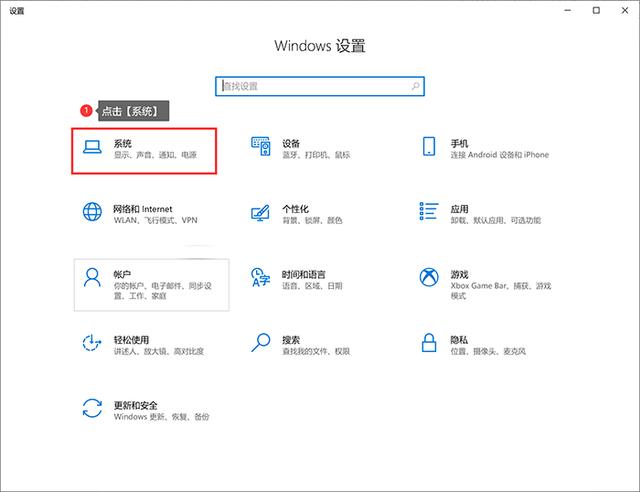Open the 更新和安全 category label

136,404
